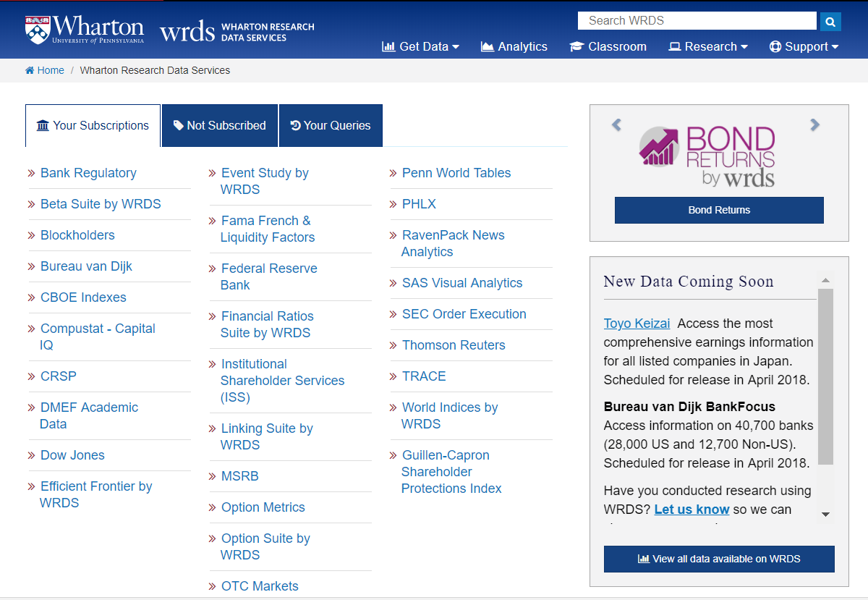Viewport: 868px width, 600px height.
Task: Expand the Research dropdown menu
Action: [708, 46]
